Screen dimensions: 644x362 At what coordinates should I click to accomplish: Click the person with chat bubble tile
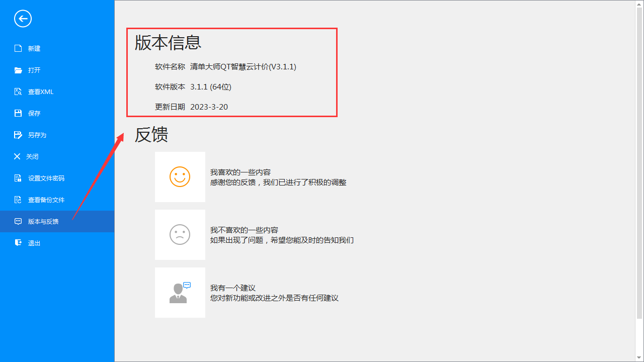(180, 293)
